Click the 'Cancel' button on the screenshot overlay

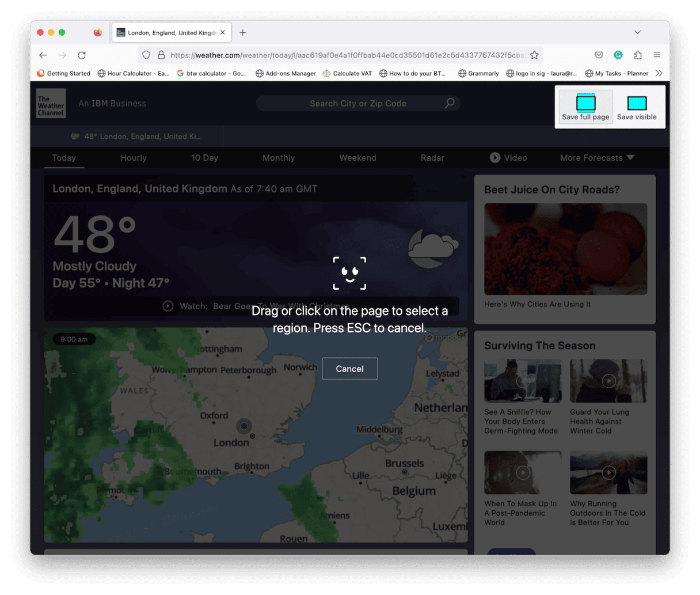coord(349,368)
